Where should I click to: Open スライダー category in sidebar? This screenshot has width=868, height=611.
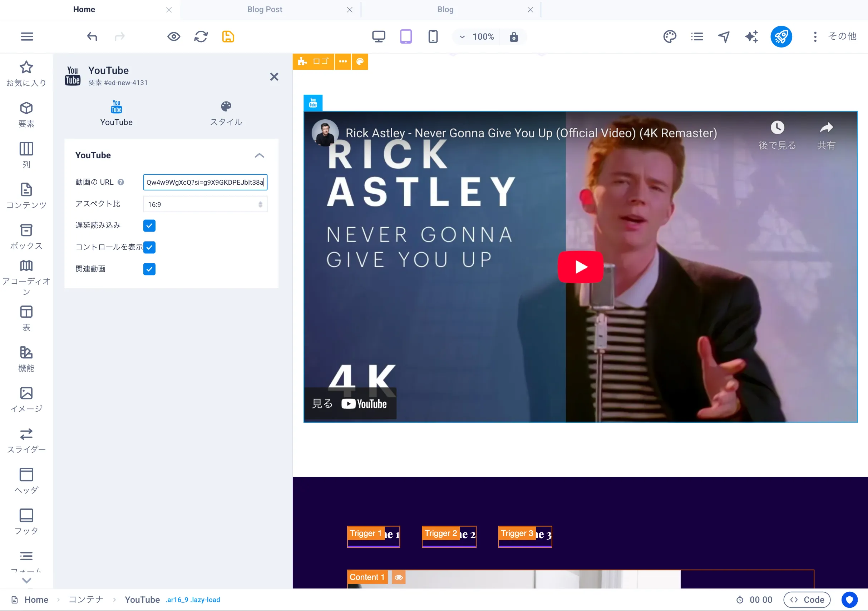[26, 440]
